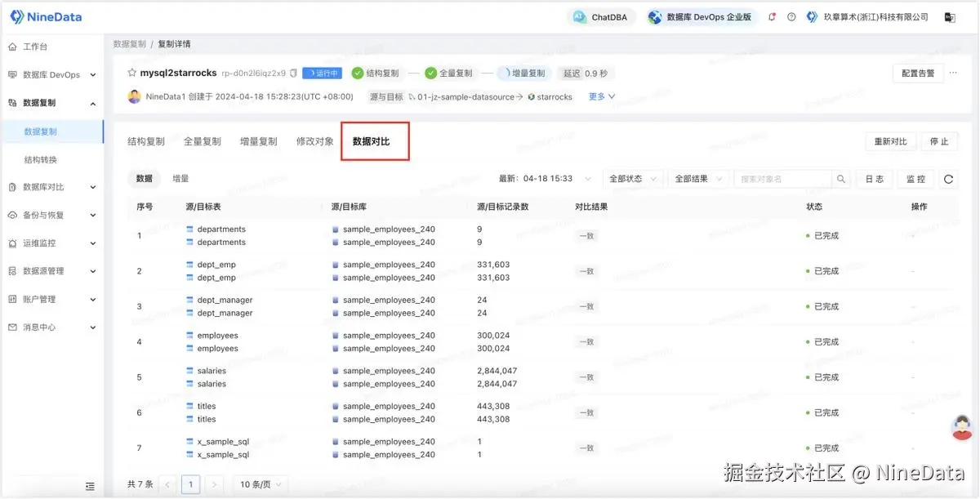Expand 消息中心 sidebar menu

51,327
